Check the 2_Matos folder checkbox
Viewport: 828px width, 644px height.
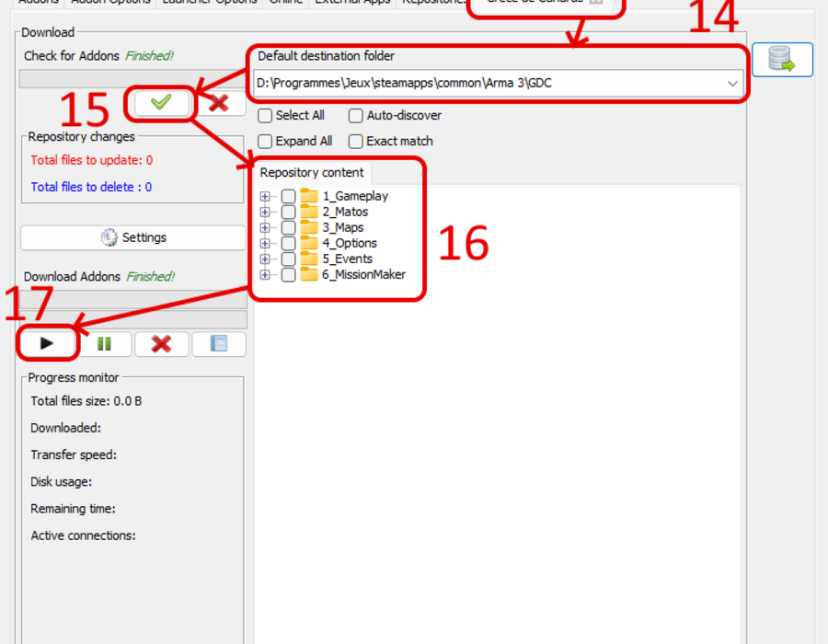tap(288, 213)
